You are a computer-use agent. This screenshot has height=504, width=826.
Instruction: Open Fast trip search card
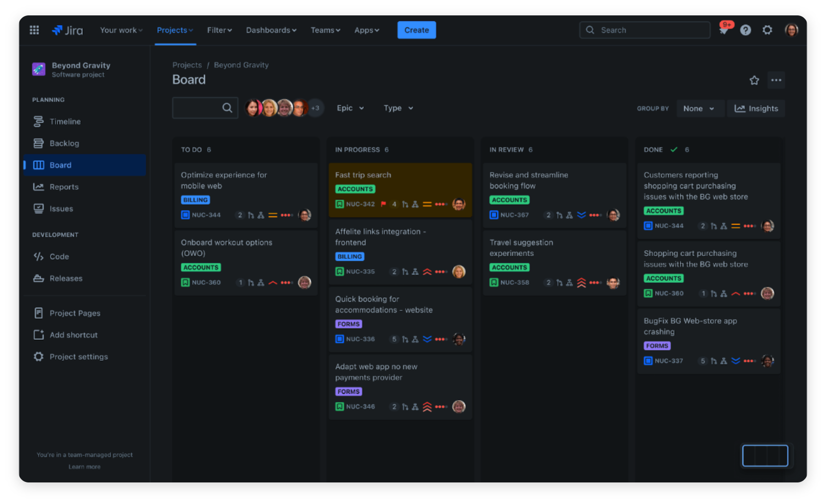click(x=400, y=190)
